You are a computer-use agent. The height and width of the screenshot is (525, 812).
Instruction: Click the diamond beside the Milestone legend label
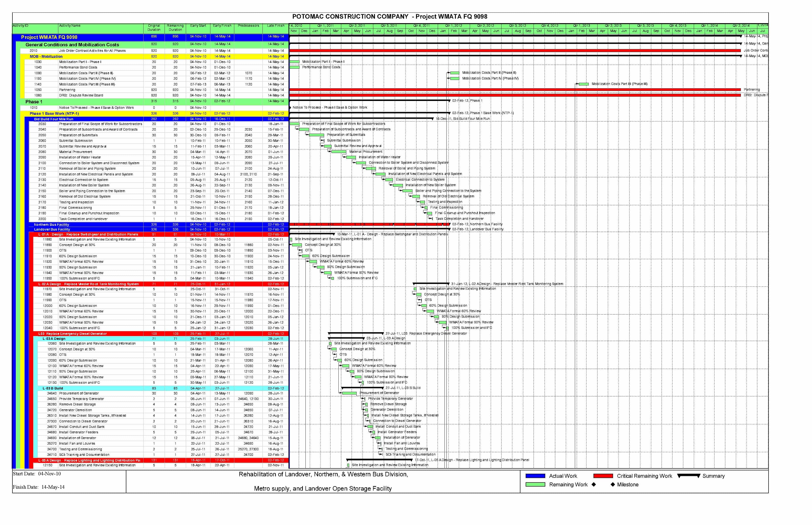click(613, 484)
